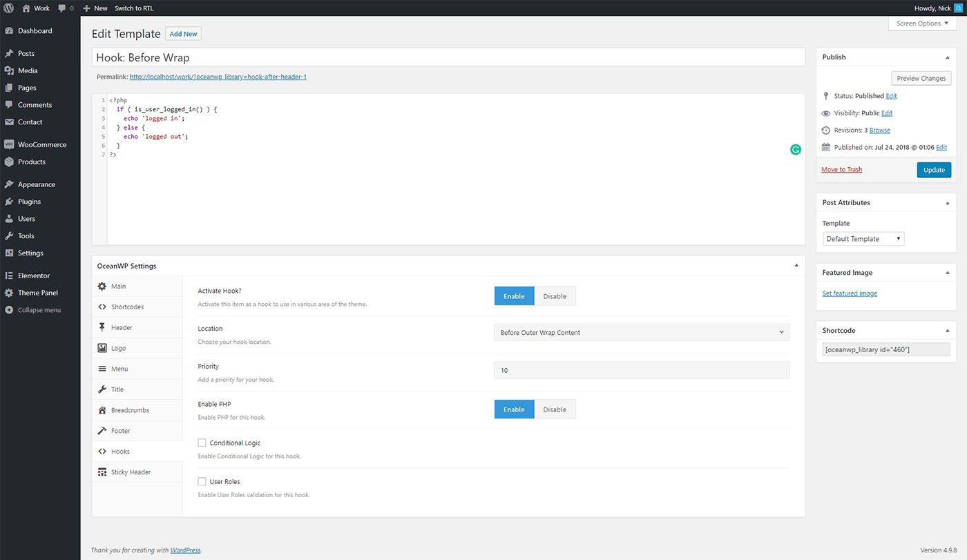Click the Comments icon in sidebar
This screenshot has height=560, width=967.
coord(9,105)
